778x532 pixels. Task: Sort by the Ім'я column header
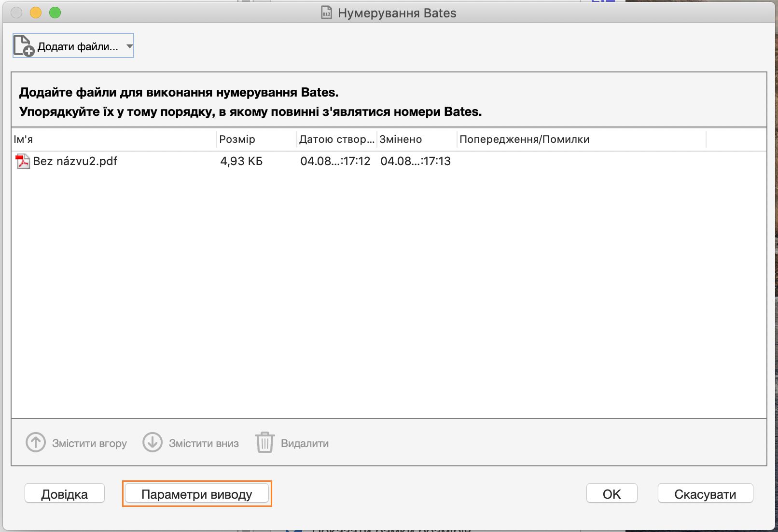(x=114, y=140)
